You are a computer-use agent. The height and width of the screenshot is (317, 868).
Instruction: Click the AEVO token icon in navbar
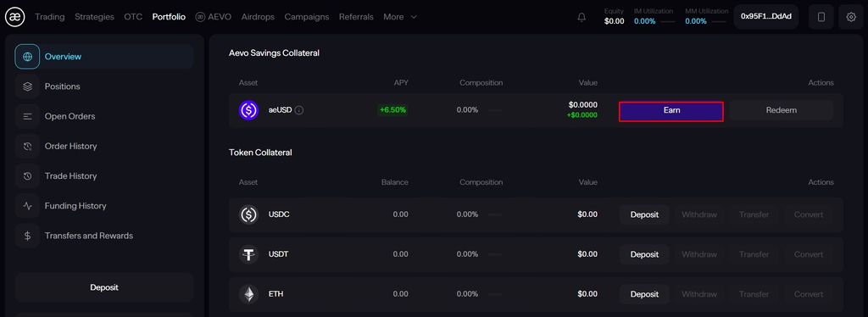(x=200, y=17)
